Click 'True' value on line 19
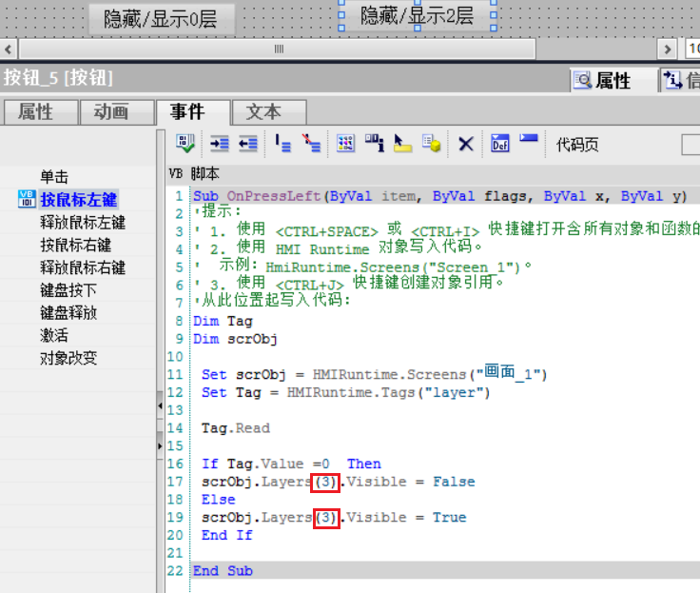Screen dimensions: 700x593 pos(450,518)
